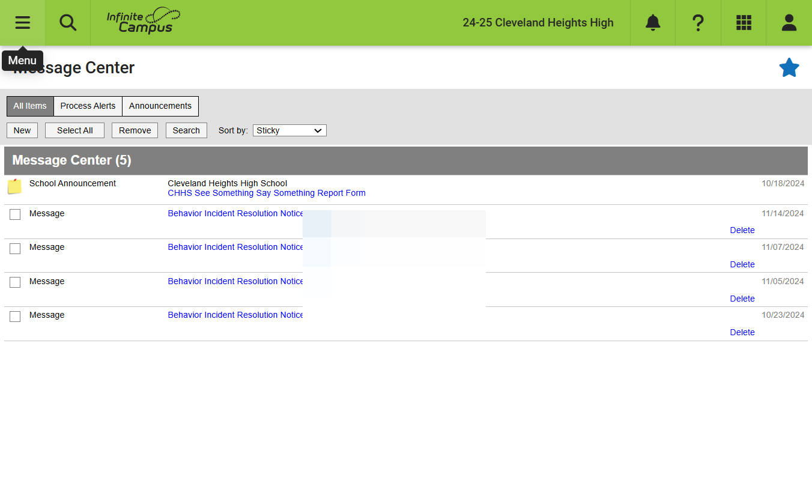This screenshot has height=504, width=812.
Task: Toggle the blue favorite star
Action: click(789, 68)
